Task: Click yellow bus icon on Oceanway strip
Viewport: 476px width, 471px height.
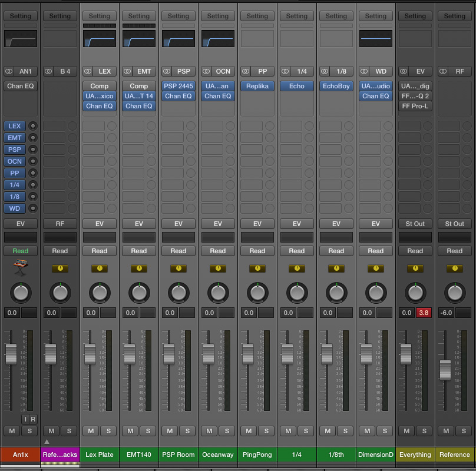Action: coord(218,268)
